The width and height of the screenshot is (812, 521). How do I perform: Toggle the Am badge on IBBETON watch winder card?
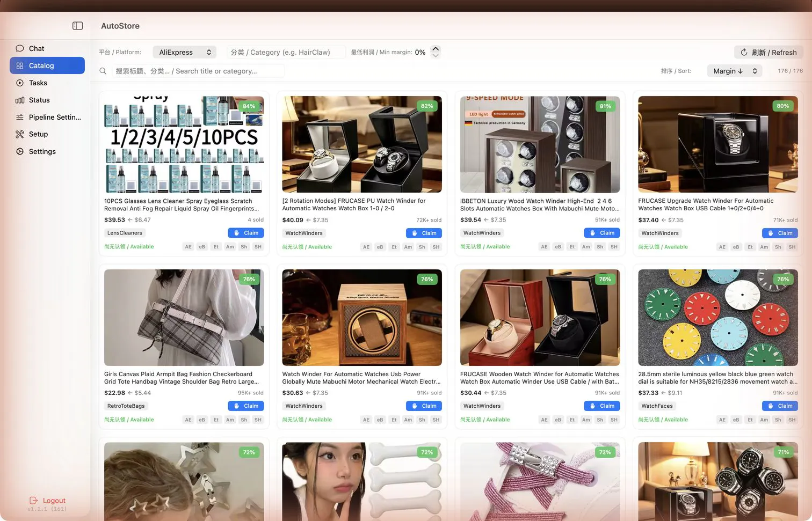(x=586, y=247)
